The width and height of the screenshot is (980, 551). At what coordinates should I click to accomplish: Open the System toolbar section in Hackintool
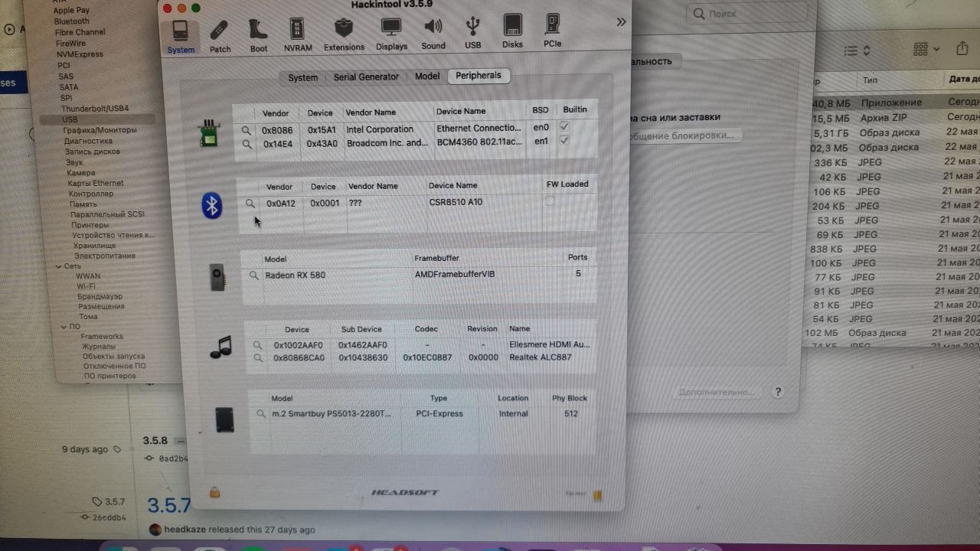181,36
